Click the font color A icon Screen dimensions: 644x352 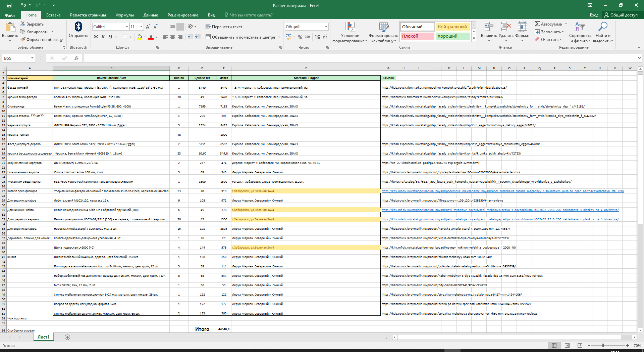151,37
